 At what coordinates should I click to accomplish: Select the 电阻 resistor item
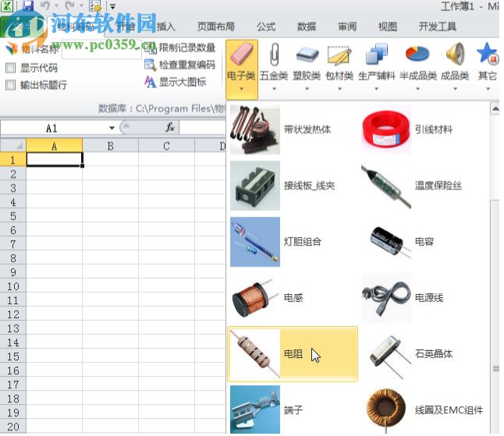pyautogui.click(x=293, y=354)
